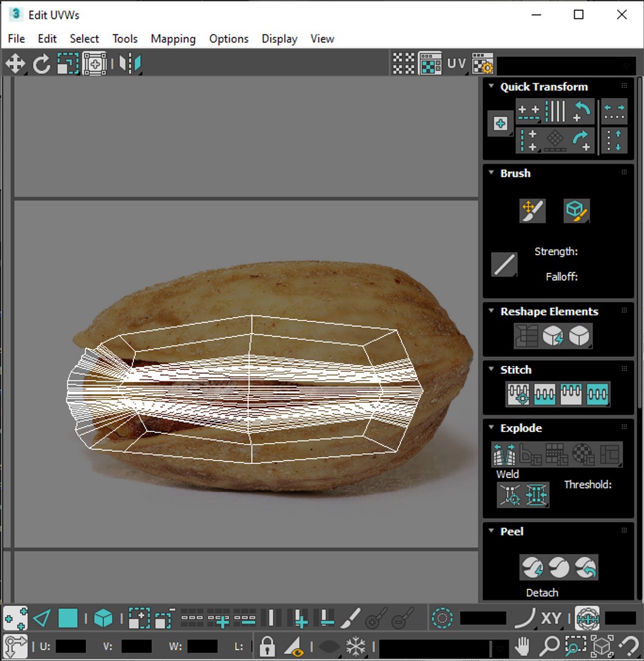Screen dimensions: 644x661
Task: Click Zoom Extents cube icon
Action: (602, 646)
